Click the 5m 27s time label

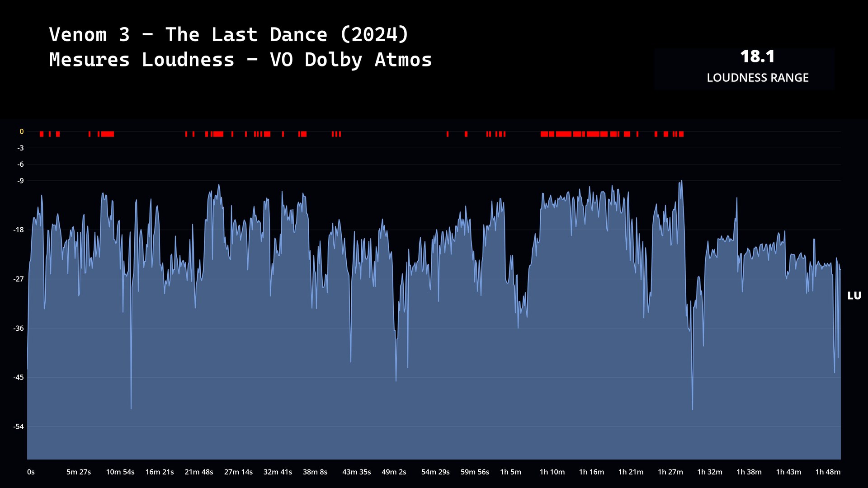(79, 472)
